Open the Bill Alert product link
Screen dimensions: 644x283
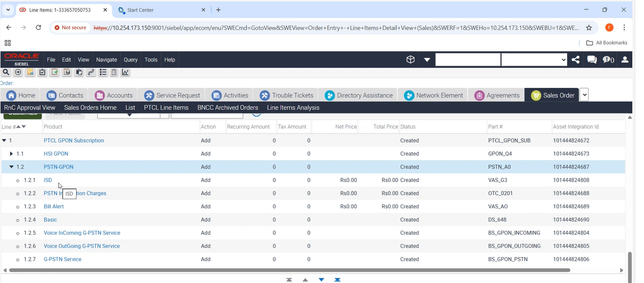click(x=54, y=206)
